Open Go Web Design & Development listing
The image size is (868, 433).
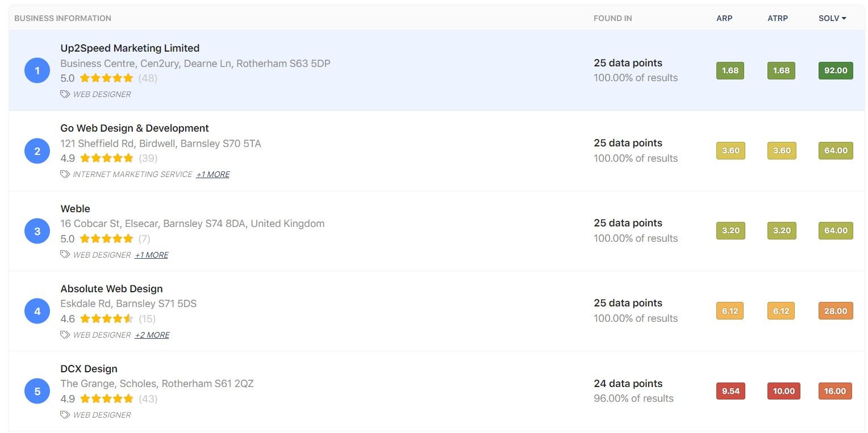pos(135,128)
